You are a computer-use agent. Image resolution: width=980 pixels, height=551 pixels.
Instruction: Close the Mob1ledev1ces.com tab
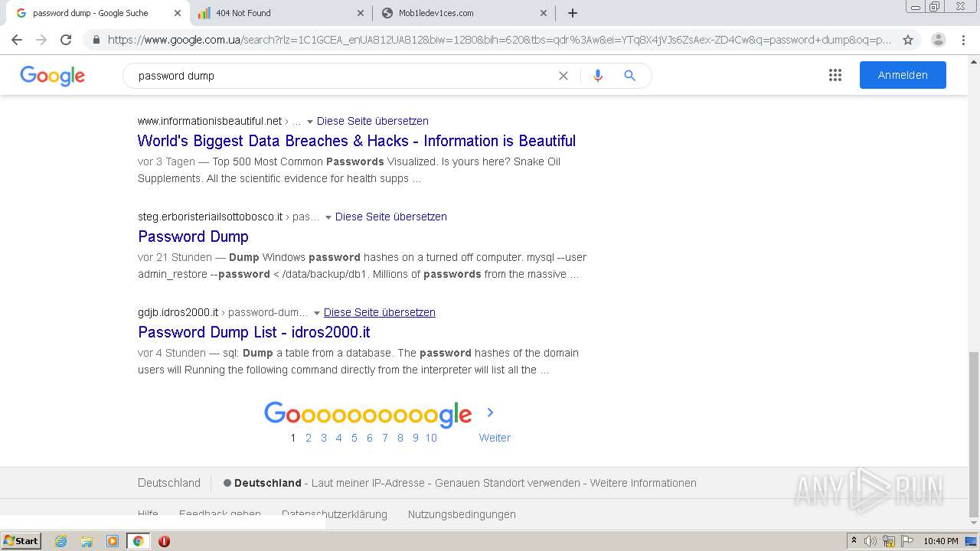tap(544, 13)
